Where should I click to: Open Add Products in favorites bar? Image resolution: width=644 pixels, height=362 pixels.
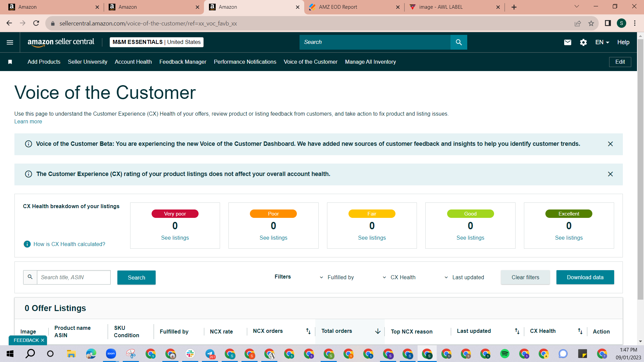coord(44,62)
